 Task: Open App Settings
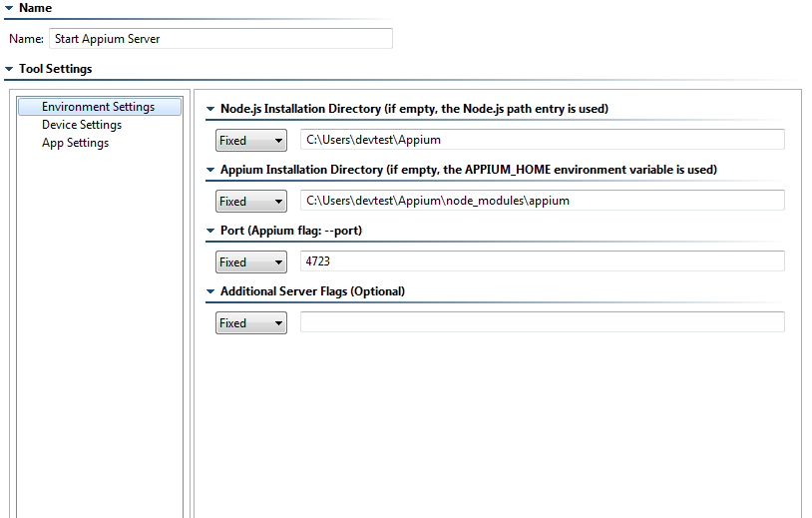click(75, 143)
